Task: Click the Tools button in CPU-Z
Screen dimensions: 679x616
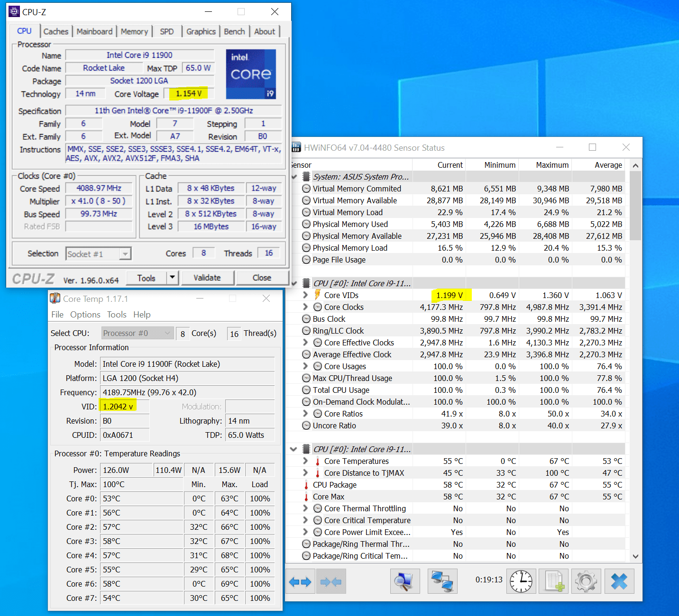Action: pyautogui.click(x=147, y=278)
